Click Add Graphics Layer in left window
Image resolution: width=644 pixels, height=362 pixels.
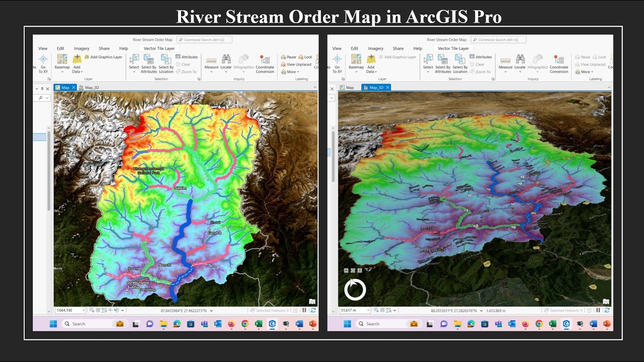pos(103,57)
